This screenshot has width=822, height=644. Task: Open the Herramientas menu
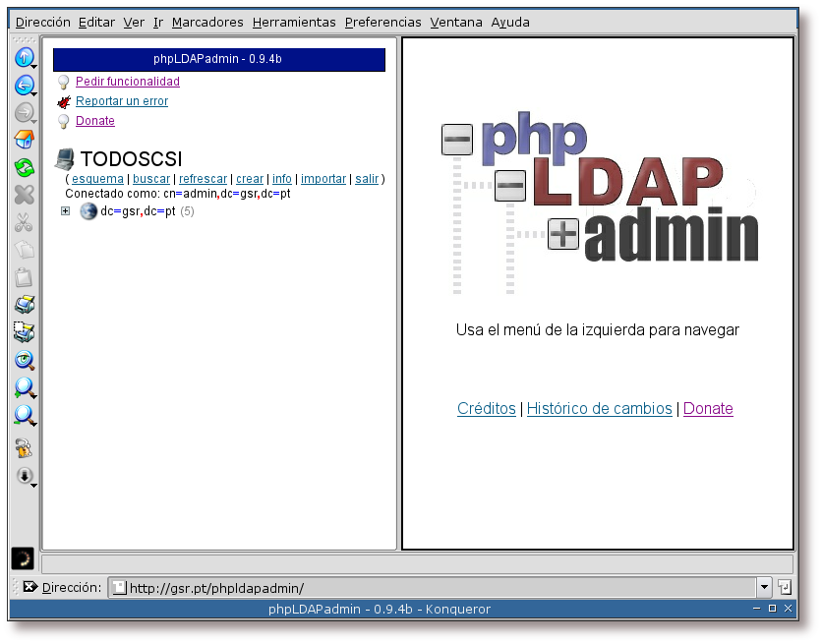(293, 22)
